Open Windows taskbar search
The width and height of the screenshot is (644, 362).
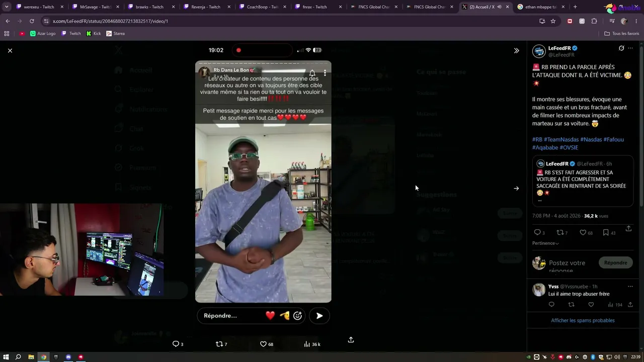coord(18,357)
